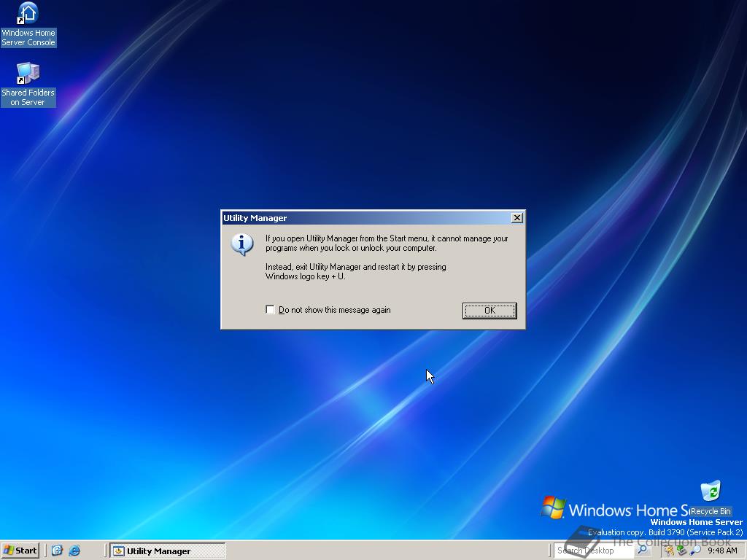This screenshot has width=747, height=560.
Task: Open Shared Folders on Server shortcut
Action: pos(28,85)
